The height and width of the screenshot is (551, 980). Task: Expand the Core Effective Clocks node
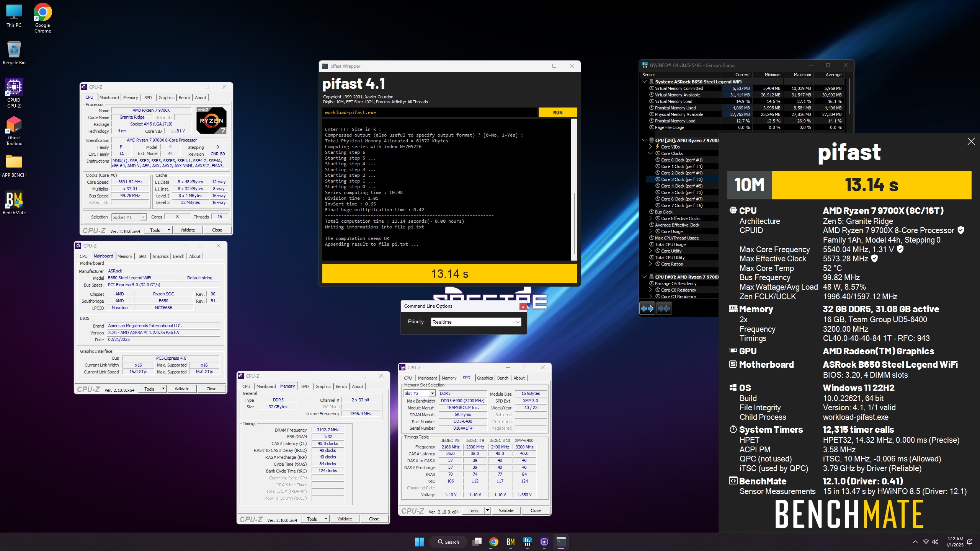point(650,218)
